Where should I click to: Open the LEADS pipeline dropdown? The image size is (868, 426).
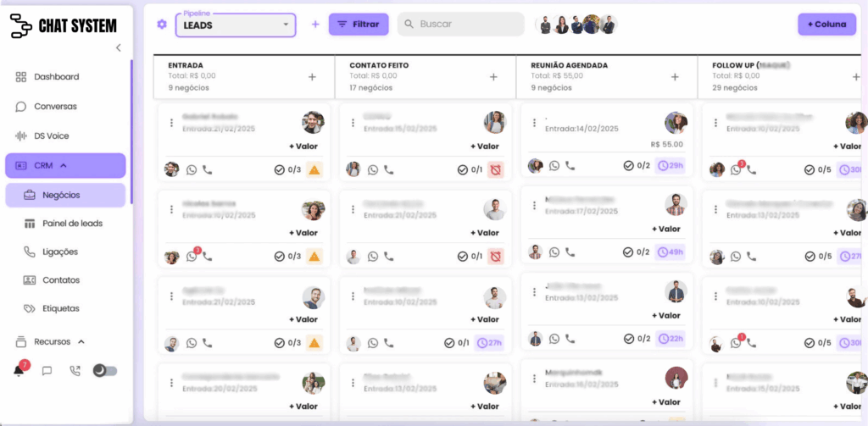pos(236,25)
